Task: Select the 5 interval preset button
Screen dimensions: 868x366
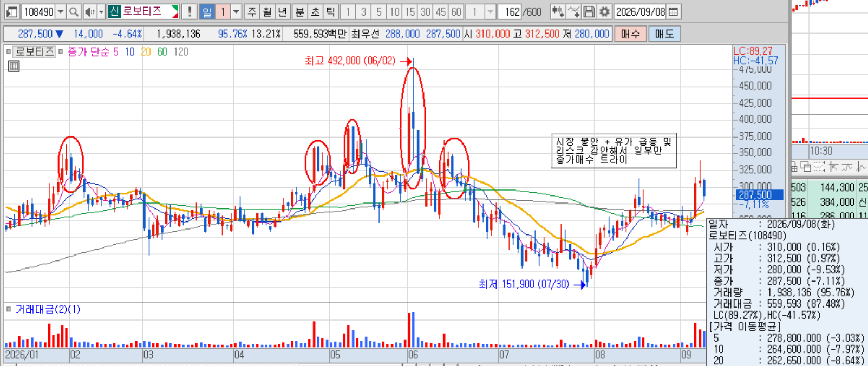Action: (x=379, y=11)
